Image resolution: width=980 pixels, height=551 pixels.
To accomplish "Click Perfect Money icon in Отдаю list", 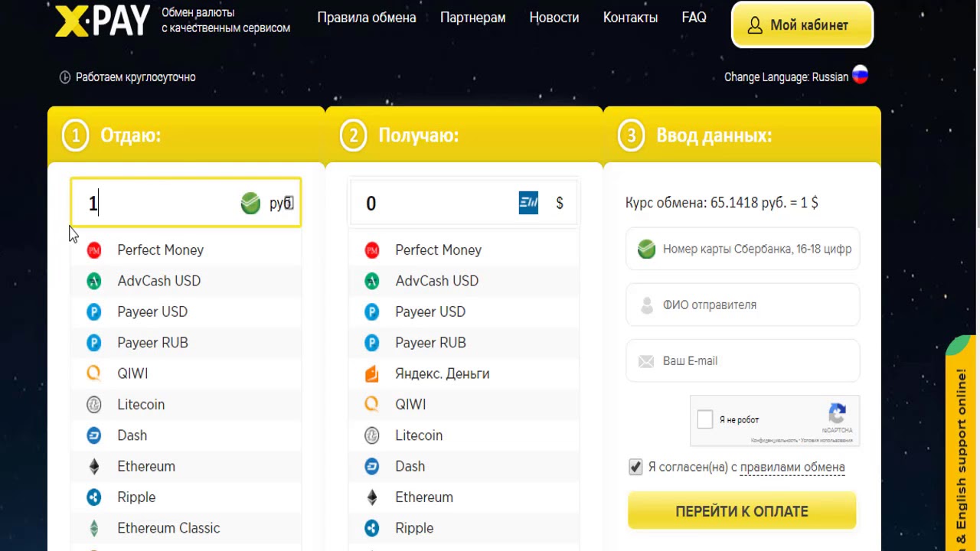I will (x=94, y=250).
